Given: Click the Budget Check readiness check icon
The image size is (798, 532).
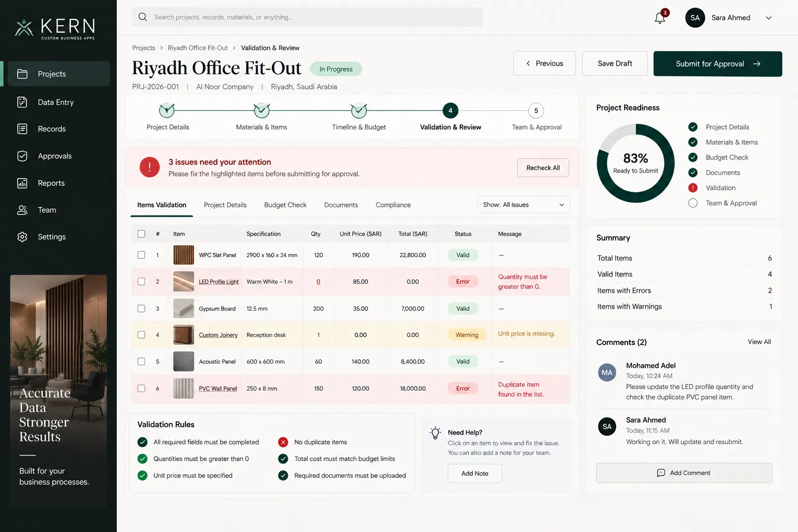Looking at the screenshot, I should click(693, 157).
